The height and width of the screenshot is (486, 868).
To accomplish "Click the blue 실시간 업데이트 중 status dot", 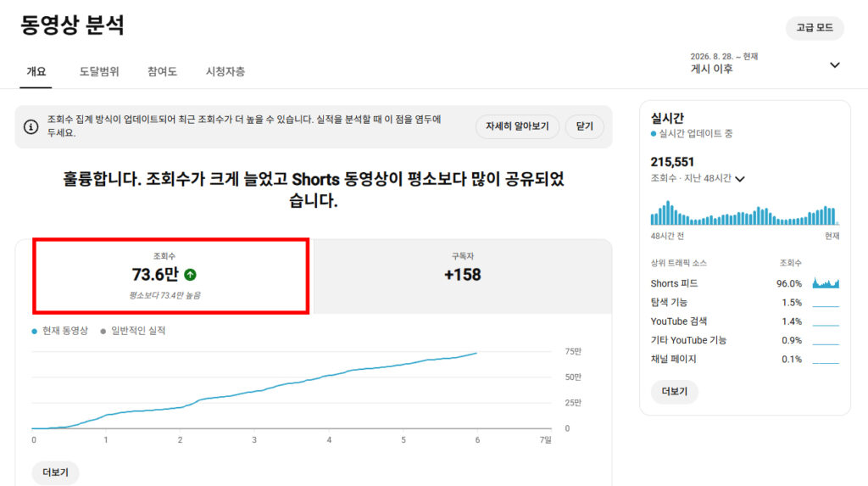I will (654, 133).
